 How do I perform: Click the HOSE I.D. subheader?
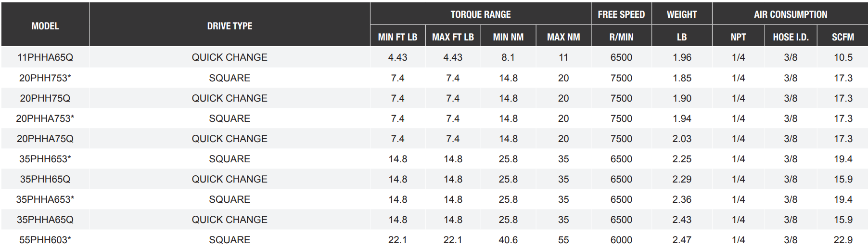click(x=791, y=37)
